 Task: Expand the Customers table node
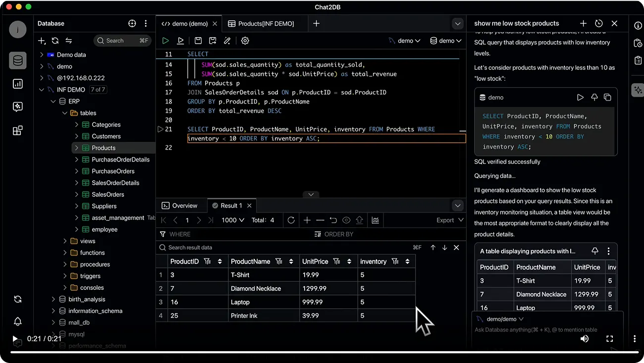point(77,136)
